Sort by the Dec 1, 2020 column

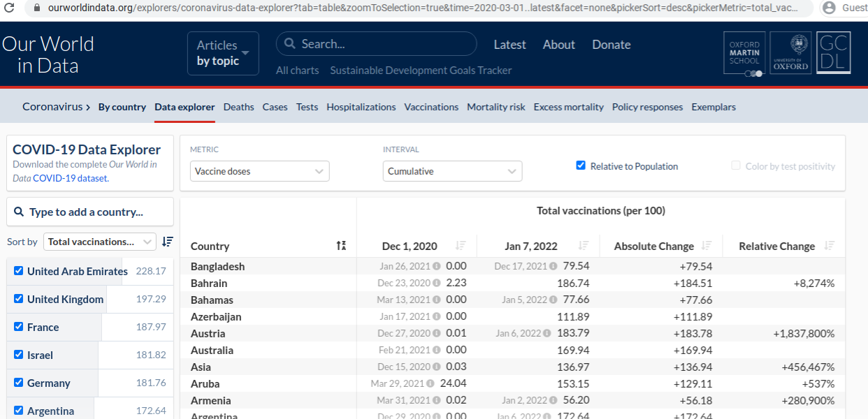point(461,246)
